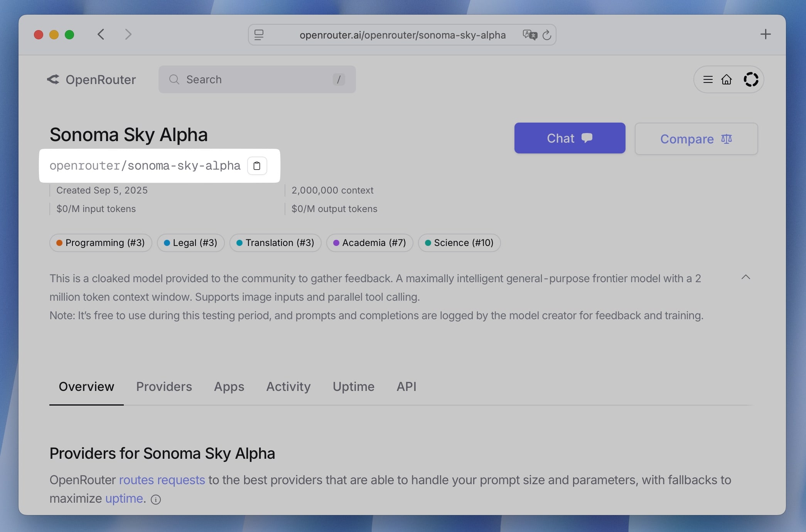Image resolution: width=806 pixels, height=532 pixels.
Task: Go back with browser back arrow
Action: click(x=101, y=34)
